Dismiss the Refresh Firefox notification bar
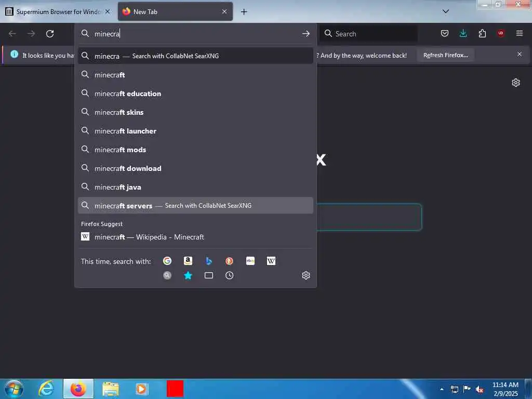The image size is (532, 399). coord(520,54)
